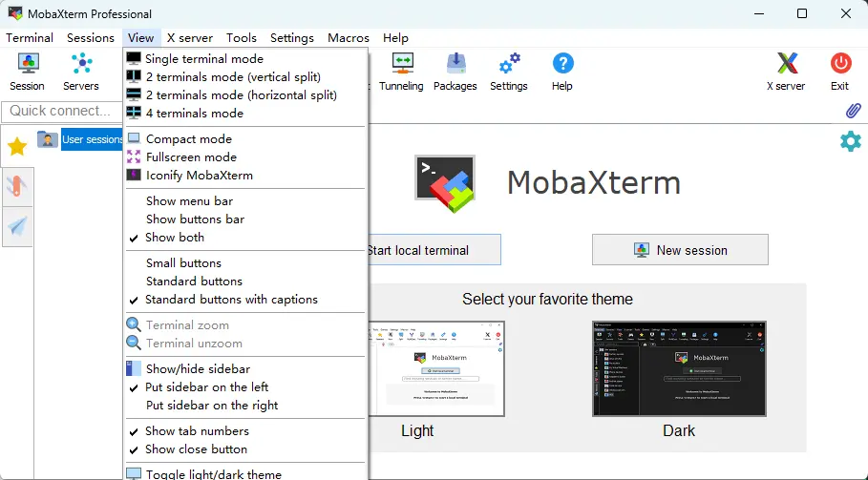
Task: Open the X server menu
Action: (x=190, y=37)
